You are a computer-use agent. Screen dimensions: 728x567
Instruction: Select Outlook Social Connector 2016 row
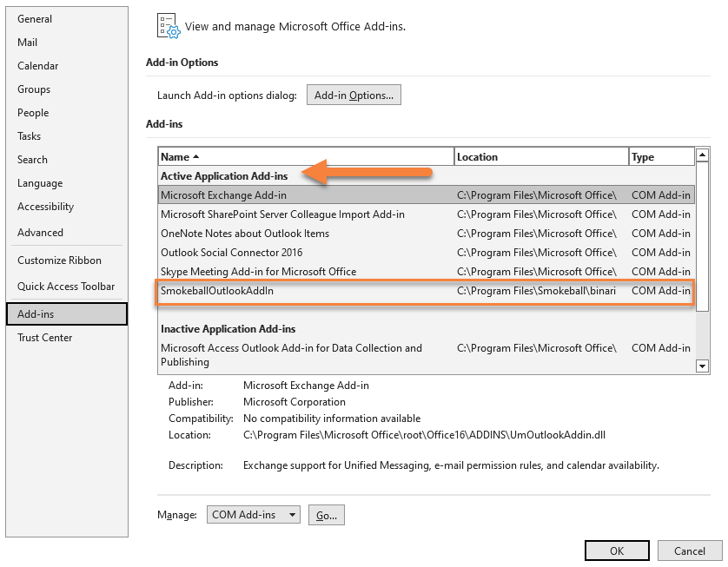[427, 253]
